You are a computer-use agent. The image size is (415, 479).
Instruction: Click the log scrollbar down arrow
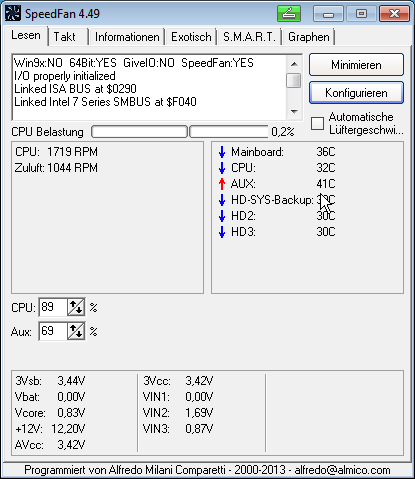coord(294,112)
